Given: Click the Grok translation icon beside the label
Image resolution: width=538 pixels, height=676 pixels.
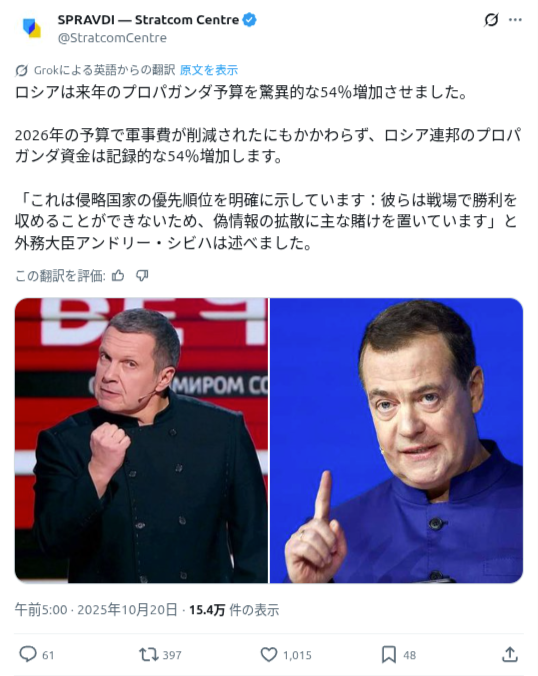Looking at the screenshot, I should [21, 70].
